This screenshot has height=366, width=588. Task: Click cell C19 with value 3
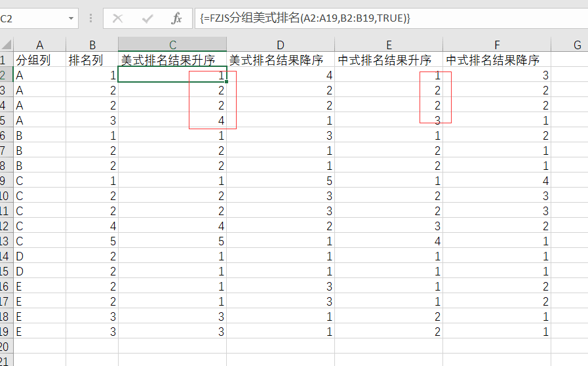(172, 331)
